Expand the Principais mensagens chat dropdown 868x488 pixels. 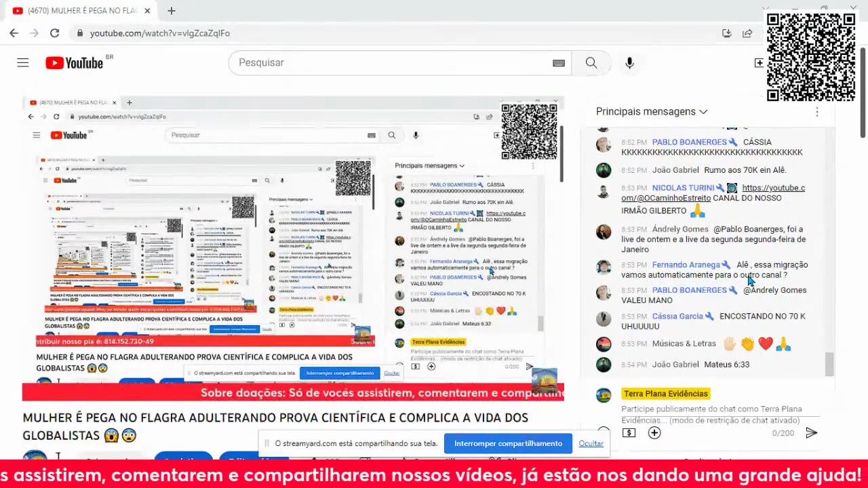tap(652, 112)
